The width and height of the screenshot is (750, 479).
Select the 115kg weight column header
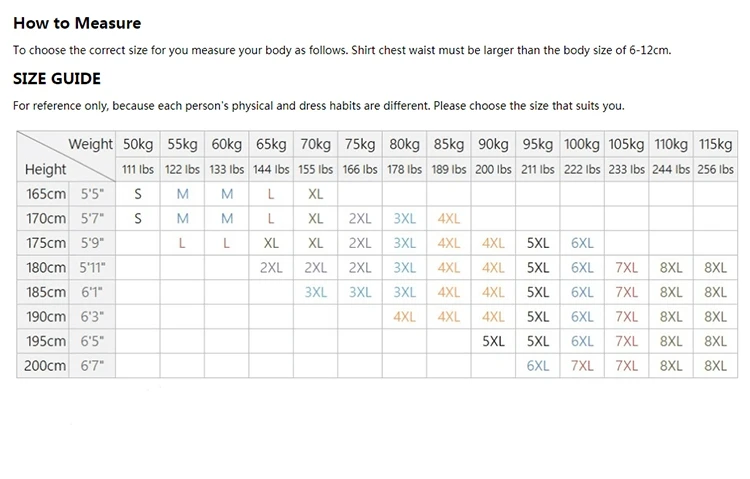coord(715,144)
